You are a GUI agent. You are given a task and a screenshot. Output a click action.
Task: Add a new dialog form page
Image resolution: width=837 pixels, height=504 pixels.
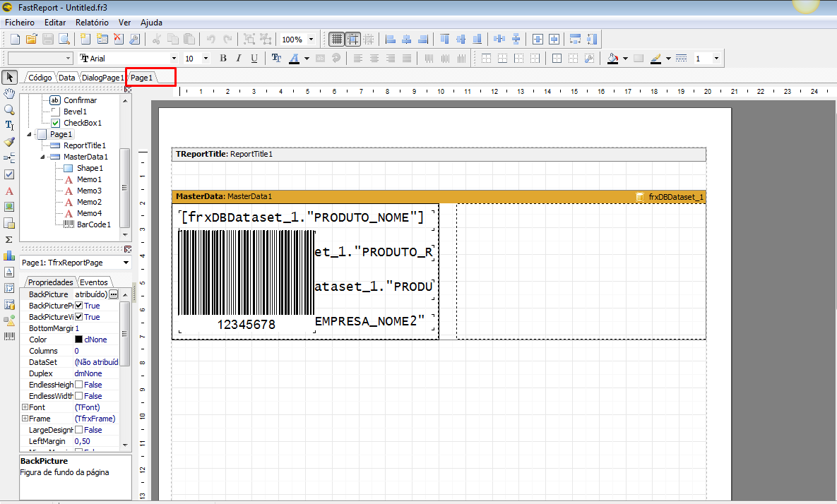pos(102,39)
